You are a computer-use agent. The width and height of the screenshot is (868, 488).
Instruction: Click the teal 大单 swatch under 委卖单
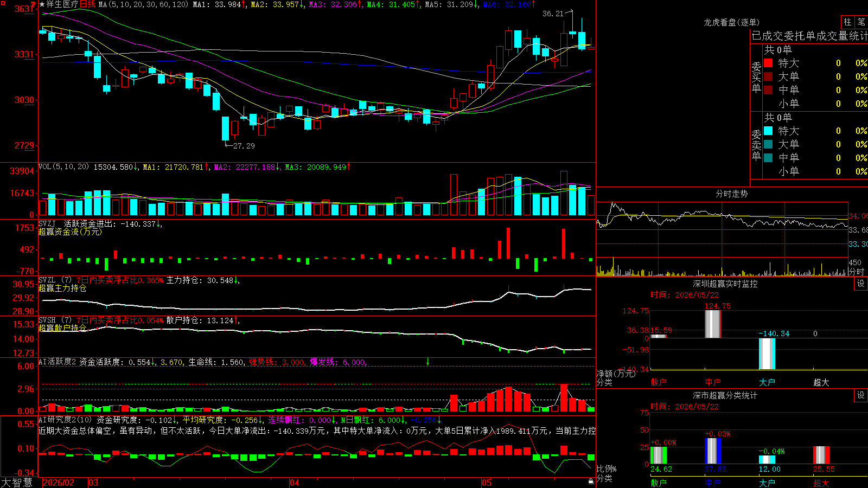768,144
